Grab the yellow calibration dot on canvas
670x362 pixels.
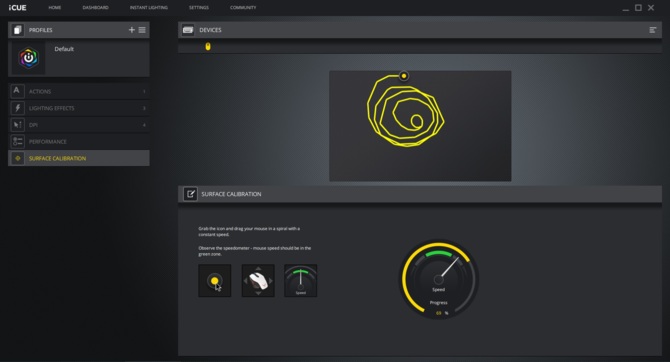(403, 76)
